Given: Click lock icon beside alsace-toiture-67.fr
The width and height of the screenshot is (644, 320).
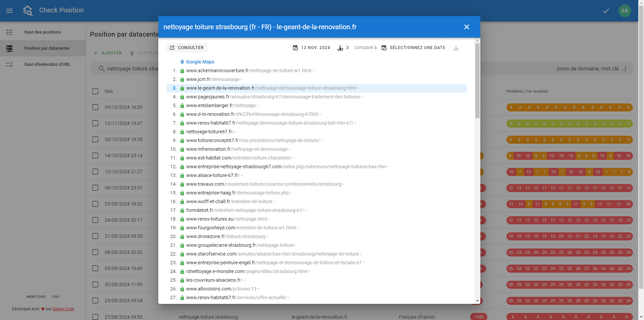Looking at the screenshot, I should (182, 176).
